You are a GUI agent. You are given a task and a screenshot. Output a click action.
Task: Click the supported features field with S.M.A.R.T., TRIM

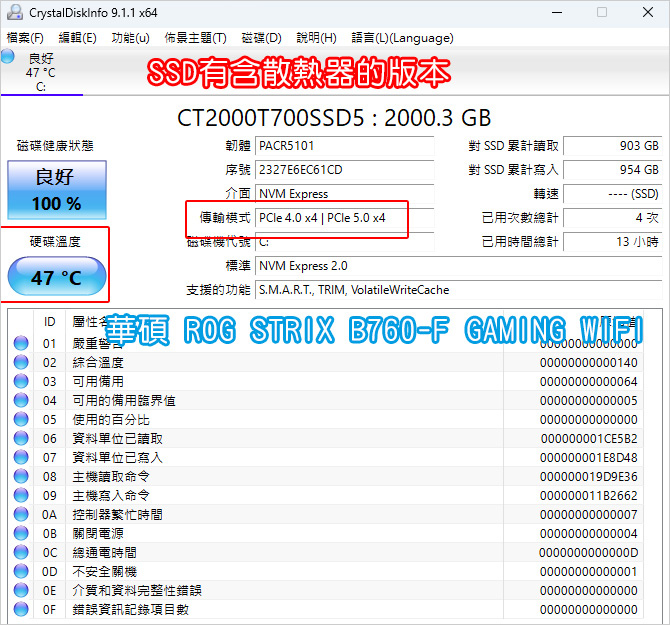[x=458, y=290]
